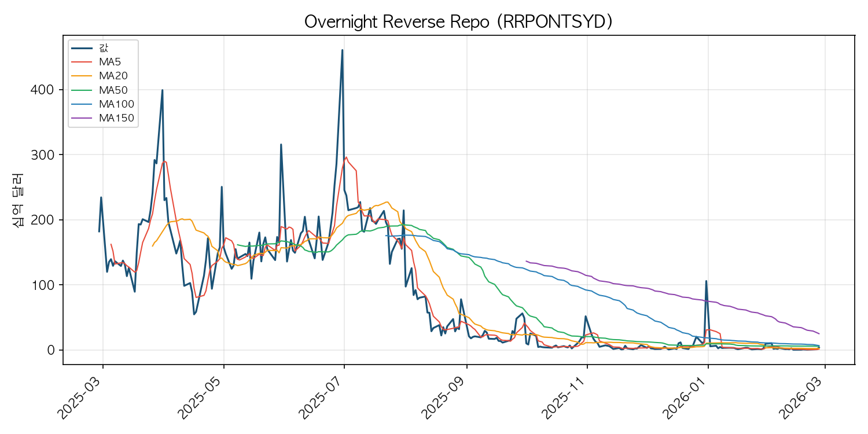Click the start point of the purple MA150 line

click(526, 261)
